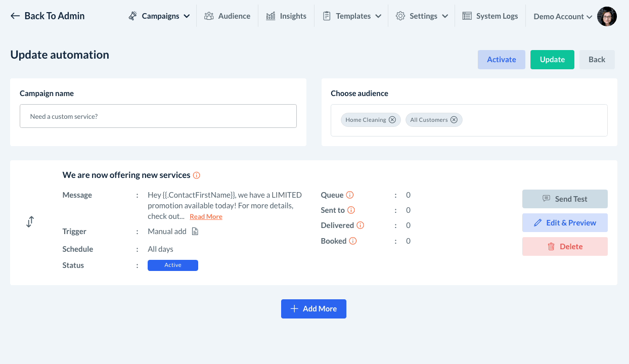Remove All Customers audience tag
629x364 pixels.
[x=454, y=120]
